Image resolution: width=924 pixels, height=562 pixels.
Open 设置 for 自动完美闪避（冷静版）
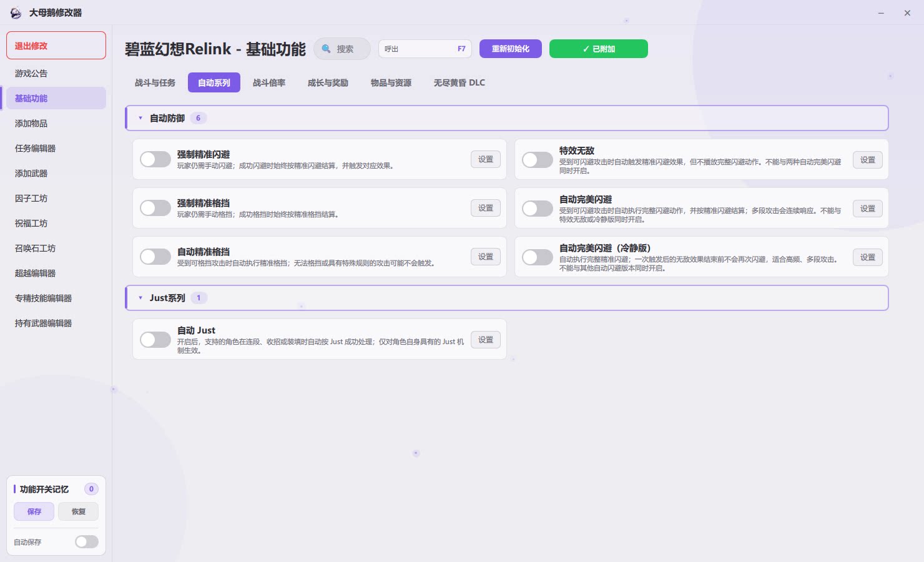click(868, 257)
